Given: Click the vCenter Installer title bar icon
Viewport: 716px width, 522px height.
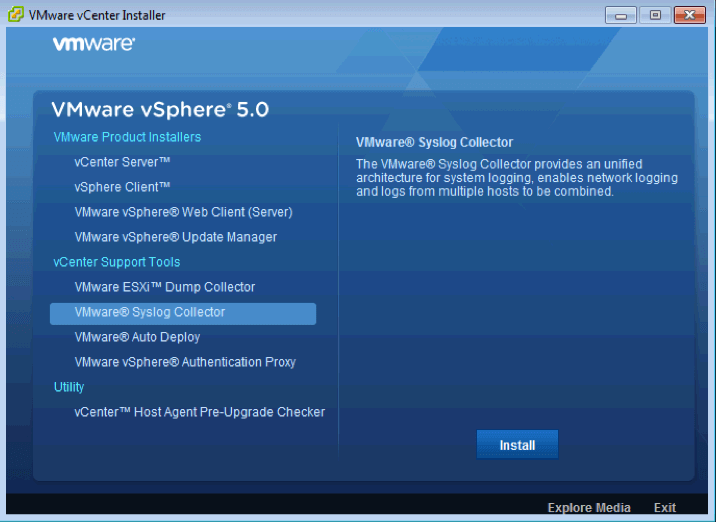Looking at the screenshot, I should point(16,15).
